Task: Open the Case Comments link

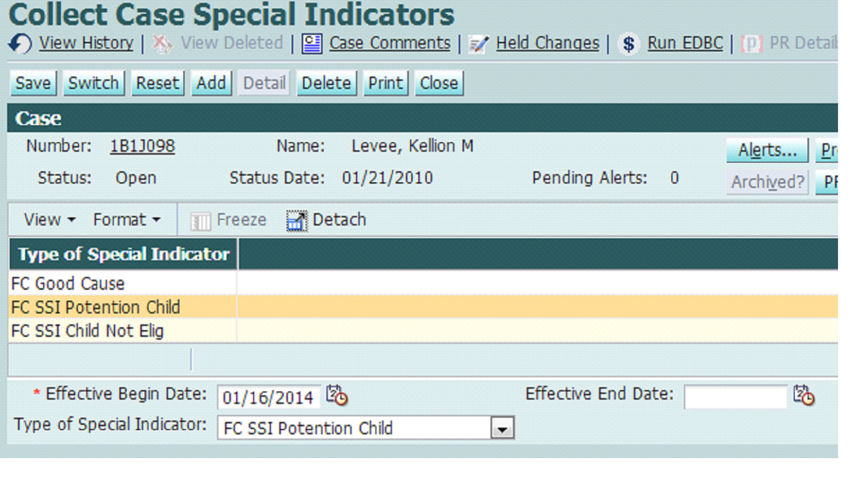Action: 389,43
